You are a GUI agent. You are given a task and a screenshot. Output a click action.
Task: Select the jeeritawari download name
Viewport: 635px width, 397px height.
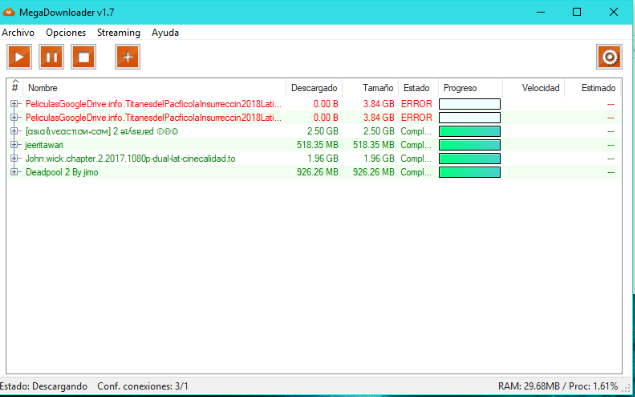pyautogui.click(x=44, y=145)
